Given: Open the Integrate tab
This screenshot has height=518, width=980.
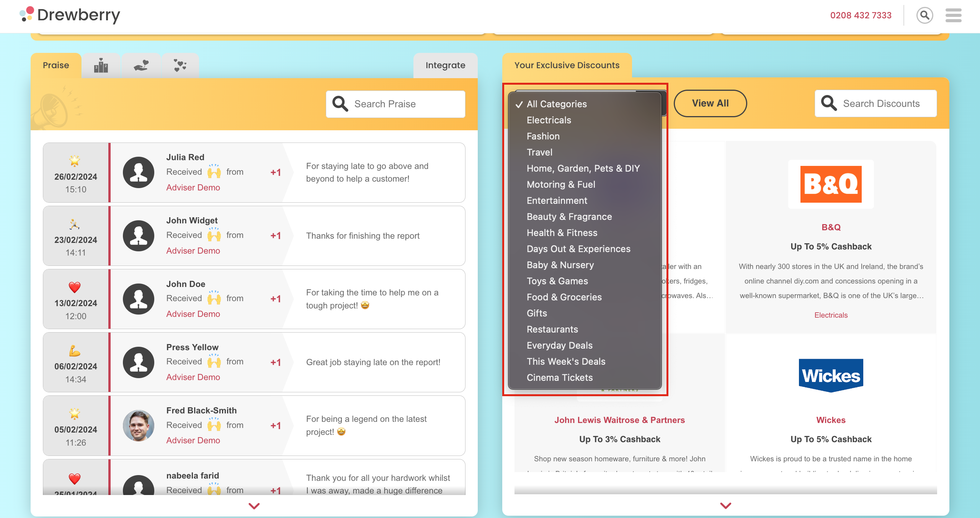Looking at the screenshot, I should (x=446, y=66).
